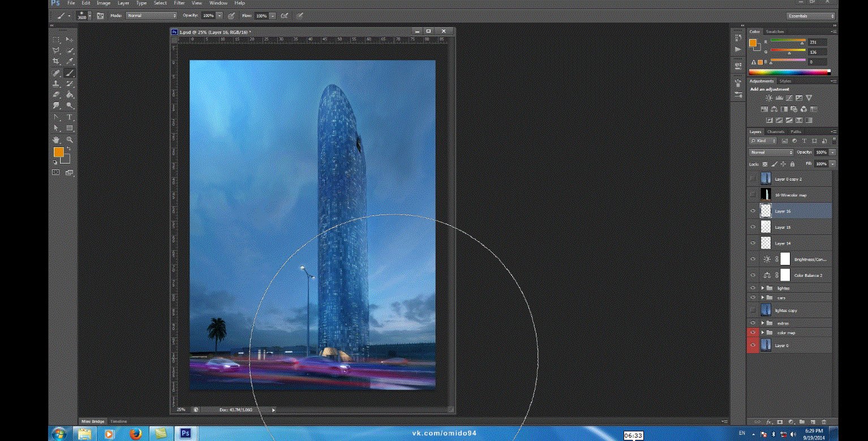Switch to the Paths tab
The image size is (868, 441).
pyautogui.click(x=796, y=132)
